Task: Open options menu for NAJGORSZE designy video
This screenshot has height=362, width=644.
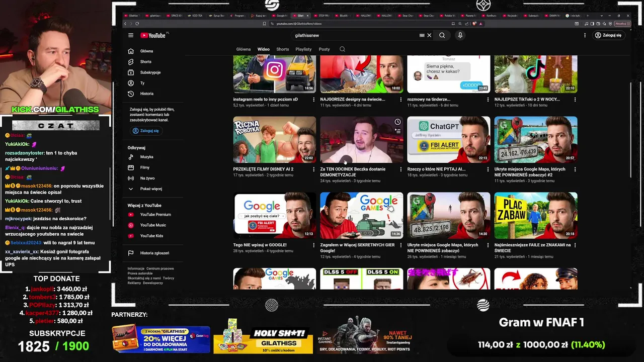Action: 400,100
